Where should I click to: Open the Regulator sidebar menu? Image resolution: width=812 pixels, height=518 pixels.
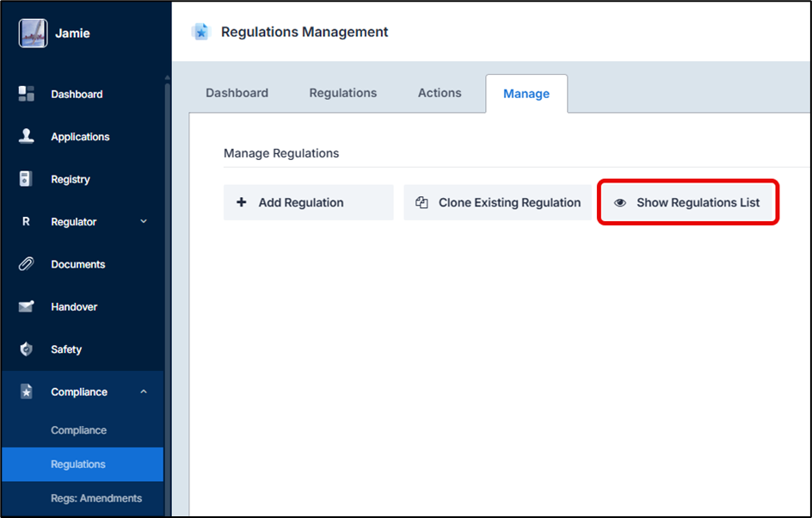tap(83, 222)
